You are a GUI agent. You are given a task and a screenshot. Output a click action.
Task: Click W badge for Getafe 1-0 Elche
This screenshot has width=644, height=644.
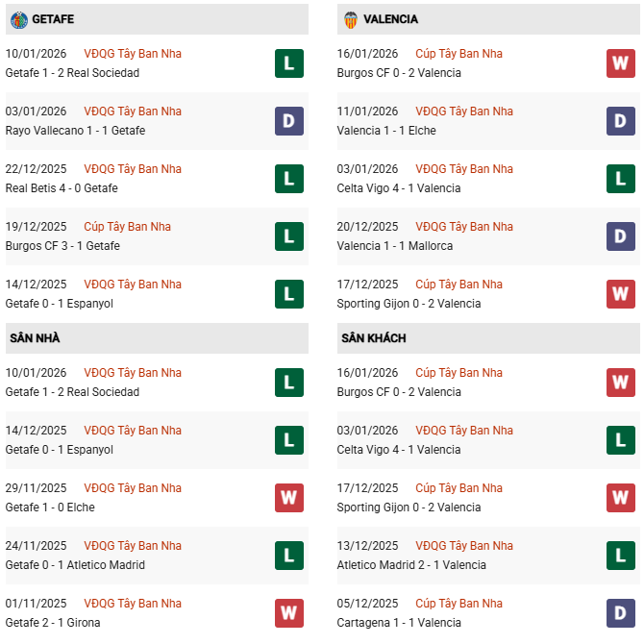click(288, 498)
